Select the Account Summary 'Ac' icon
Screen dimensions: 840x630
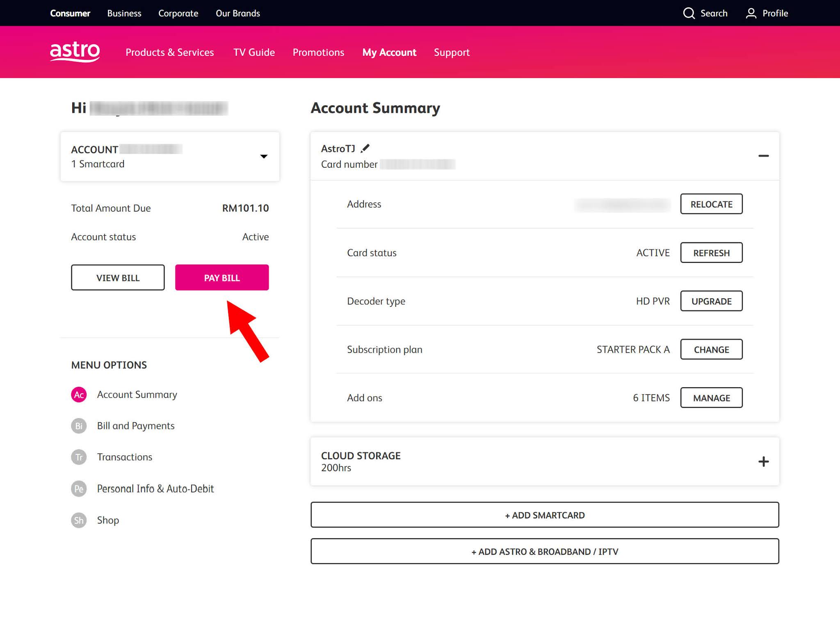coord(79,395)
